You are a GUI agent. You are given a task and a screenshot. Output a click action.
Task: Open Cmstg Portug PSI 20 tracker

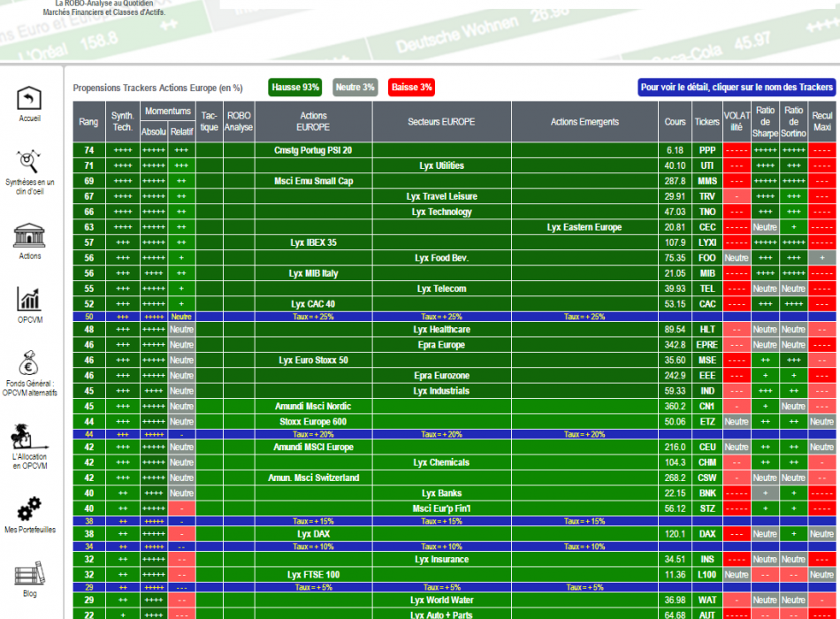313,150
